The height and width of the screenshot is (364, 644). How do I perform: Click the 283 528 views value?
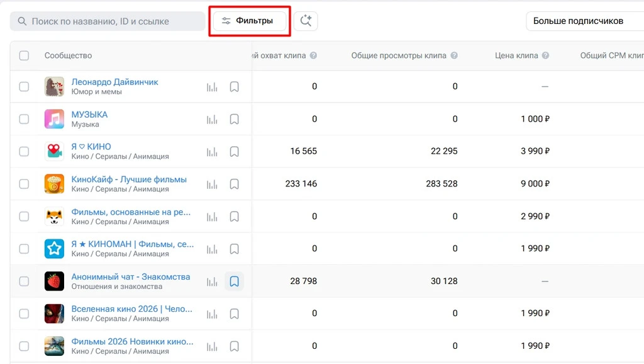click(441, 184)
